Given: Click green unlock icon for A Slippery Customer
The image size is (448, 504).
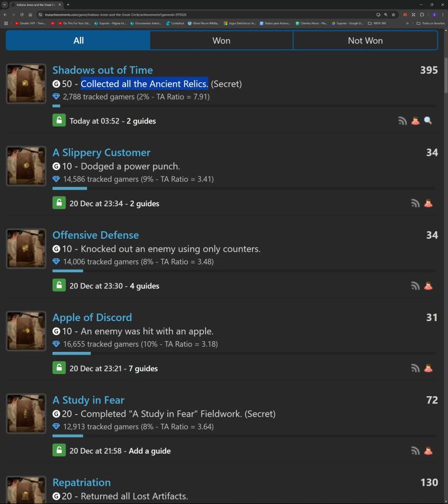Looking at the screenshot, I should 59,203.
